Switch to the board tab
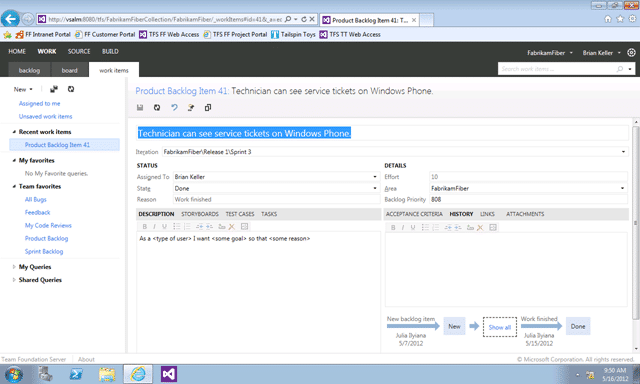The image size is (640, 384). (x=69, y=70)
